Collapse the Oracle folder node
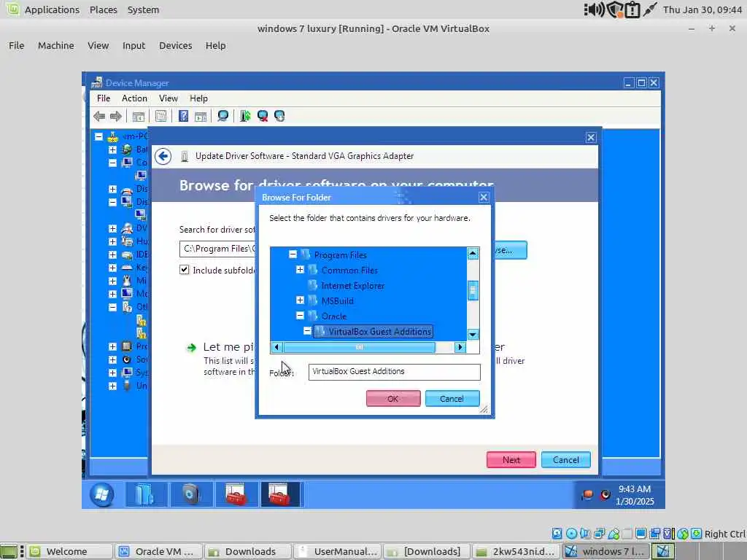This screenshot has width=747, height=560. tap(300, 315)
